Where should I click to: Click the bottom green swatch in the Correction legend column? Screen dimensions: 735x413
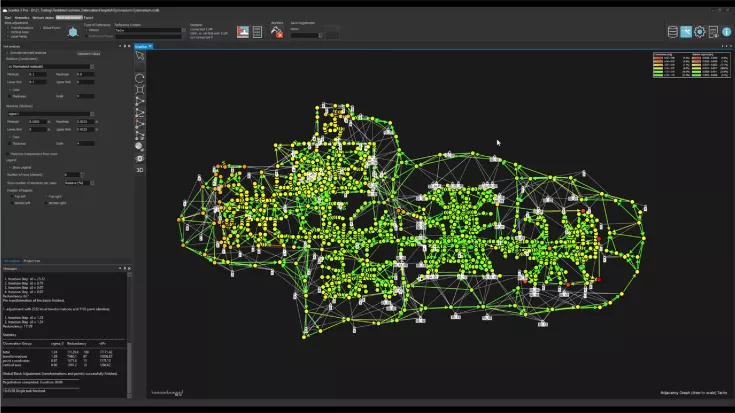(x=658, y=75)
